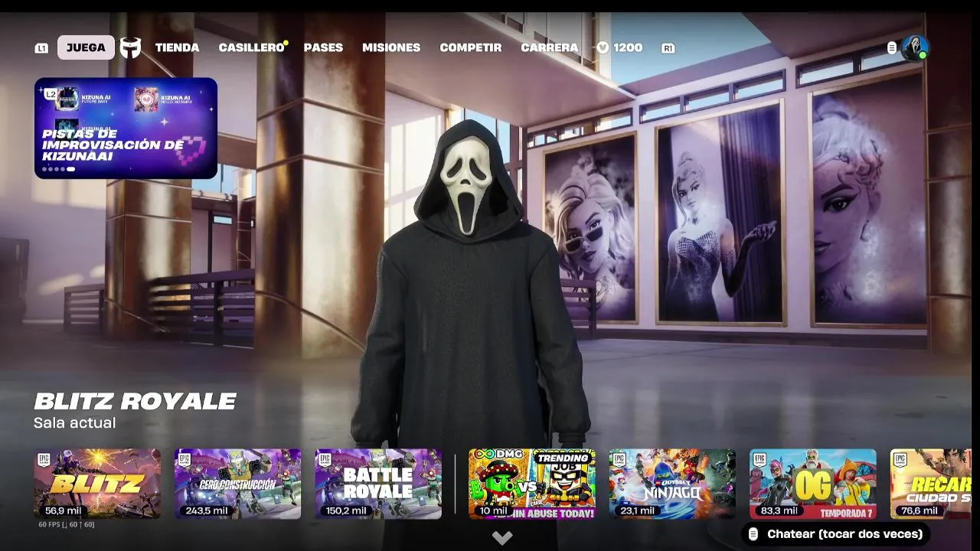Select the Blitz game mode tile
The width and height of the screenshot is (980, 551).
[x=97, y=484]
